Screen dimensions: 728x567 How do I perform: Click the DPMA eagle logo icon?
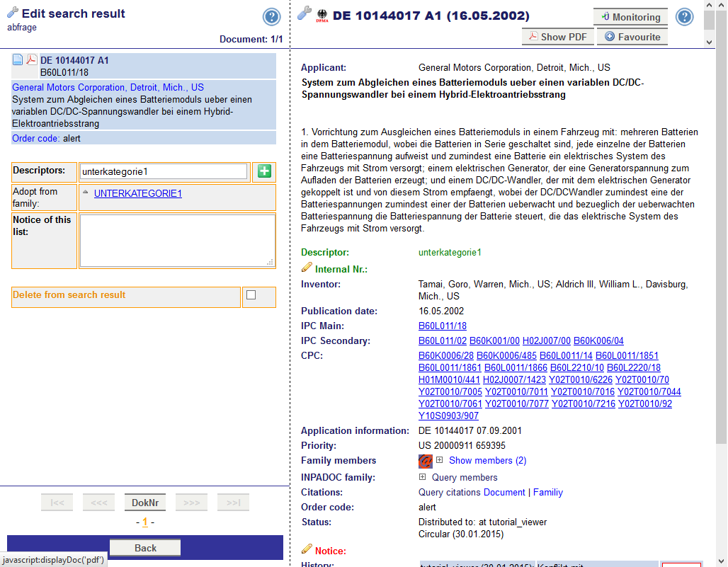[322, 16]
